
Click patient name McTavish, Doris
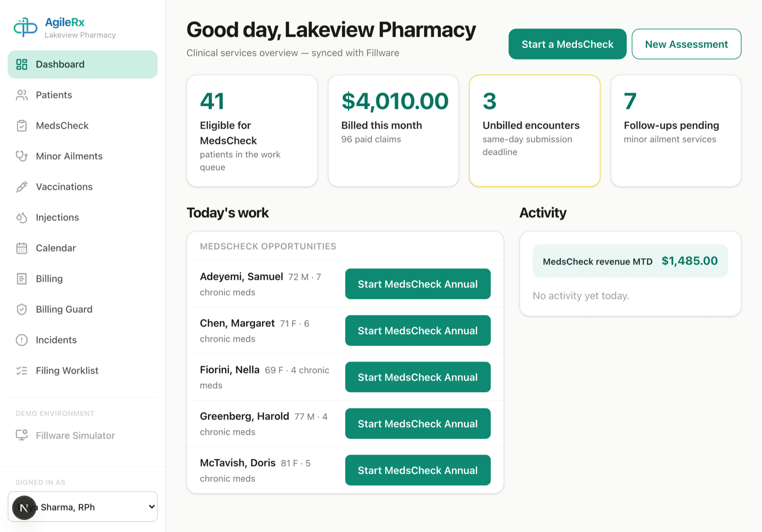(x=238, y=463)
